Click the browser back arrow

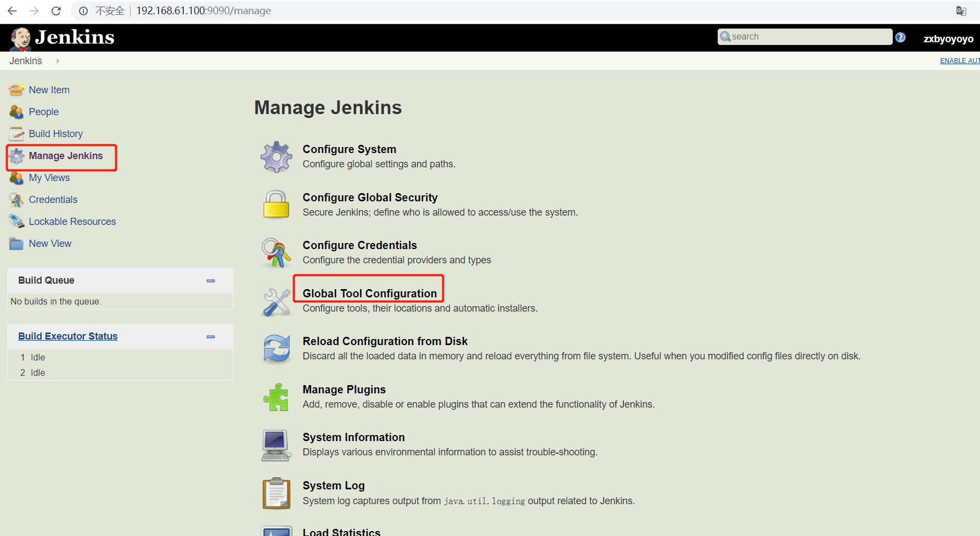click(12, 11)
